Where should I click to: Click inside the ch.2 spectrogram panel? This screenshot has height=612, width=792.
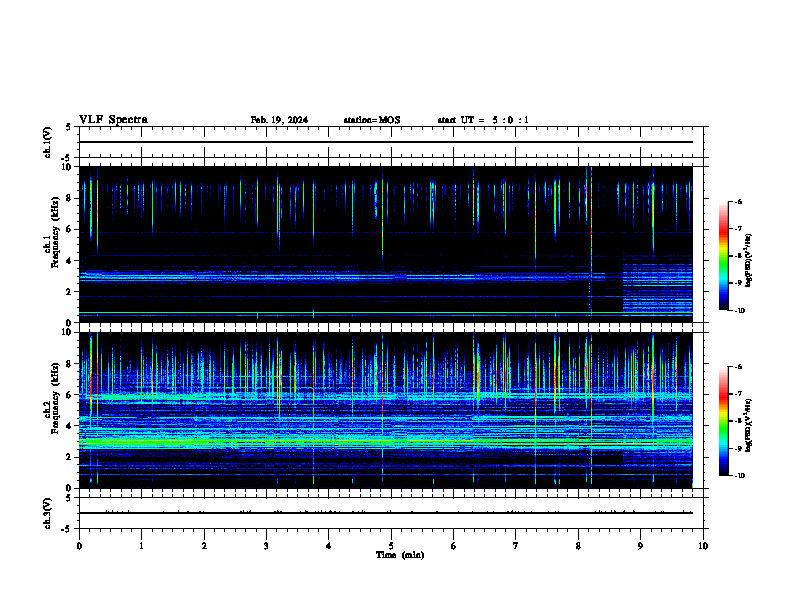pos(386,410)
